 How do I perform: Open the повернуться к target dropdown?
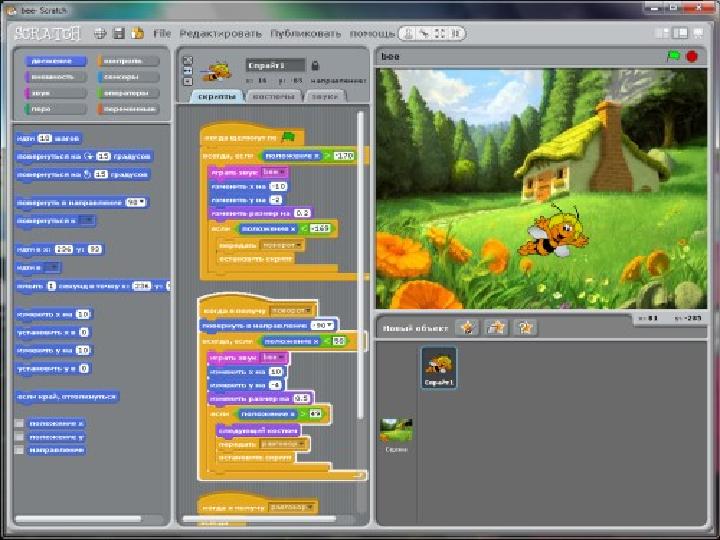click(87, 221)
